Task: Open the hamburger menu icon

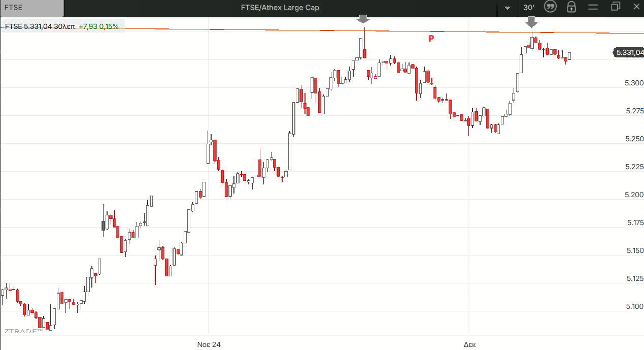Action: point(593,7)
